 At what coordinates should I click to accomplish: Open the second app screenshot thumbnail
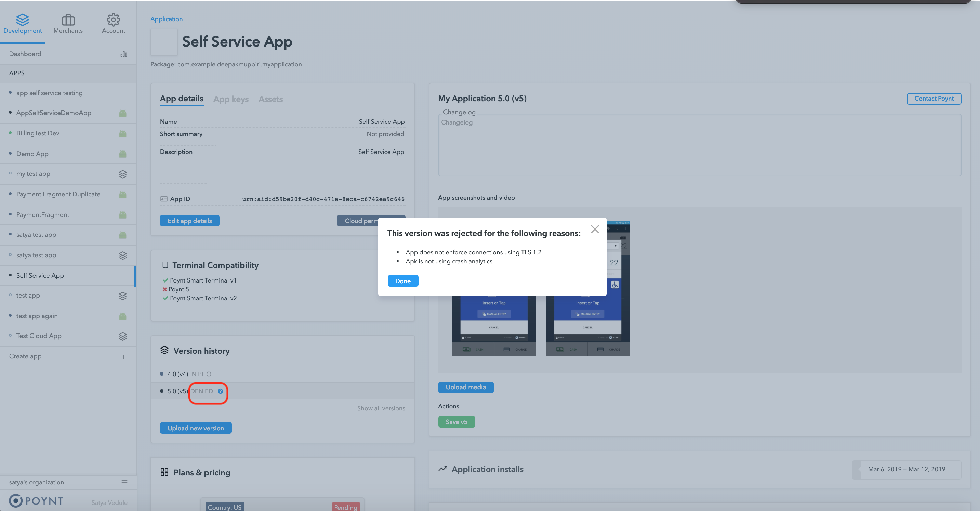pos(587,326)
